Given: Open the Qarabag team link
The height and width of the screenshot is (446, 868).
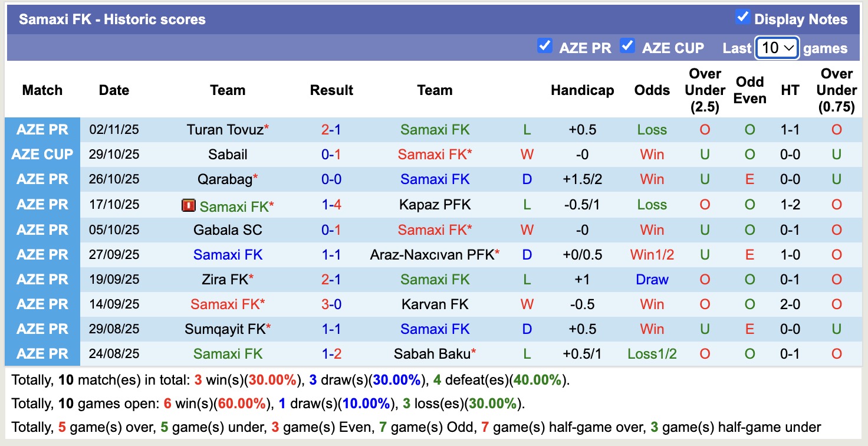Looking at the screenshot, I should click(225, 179).
